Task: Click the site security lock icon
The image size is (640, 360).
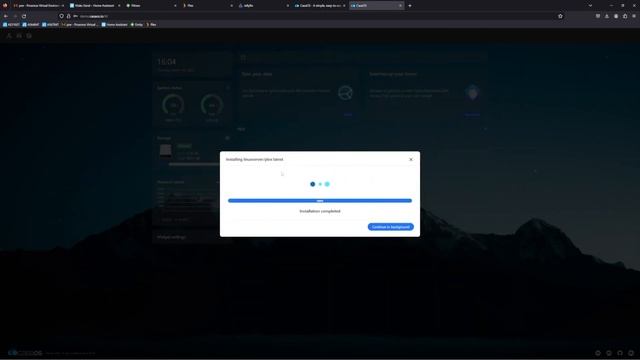Action: [x=69, y=16]
